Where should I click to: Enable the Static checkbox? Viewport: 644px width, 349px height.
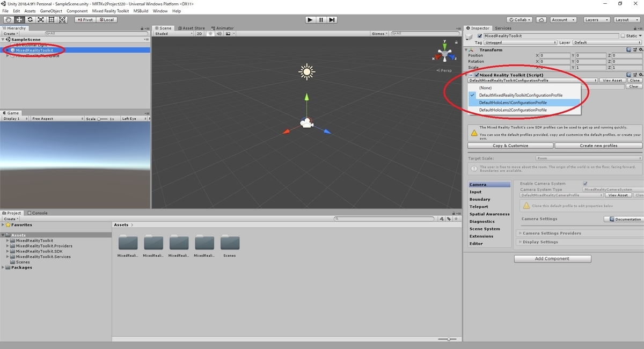tap(623, 36)
